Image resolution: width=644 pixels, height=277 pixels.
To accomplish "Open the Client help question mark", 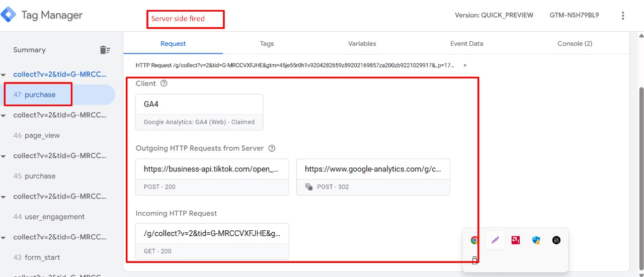I will [x=164, y=83].
